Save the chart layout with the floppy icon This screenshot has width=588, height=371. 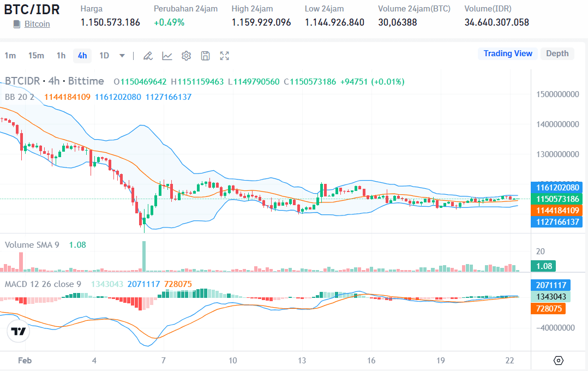coord(205,55)
